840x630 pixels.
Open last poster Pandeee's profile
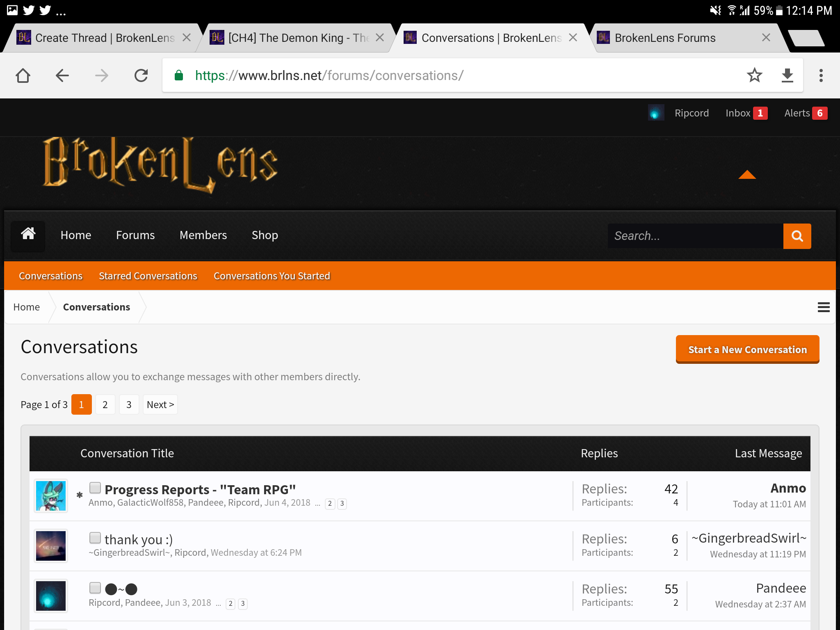coord(781,588)
